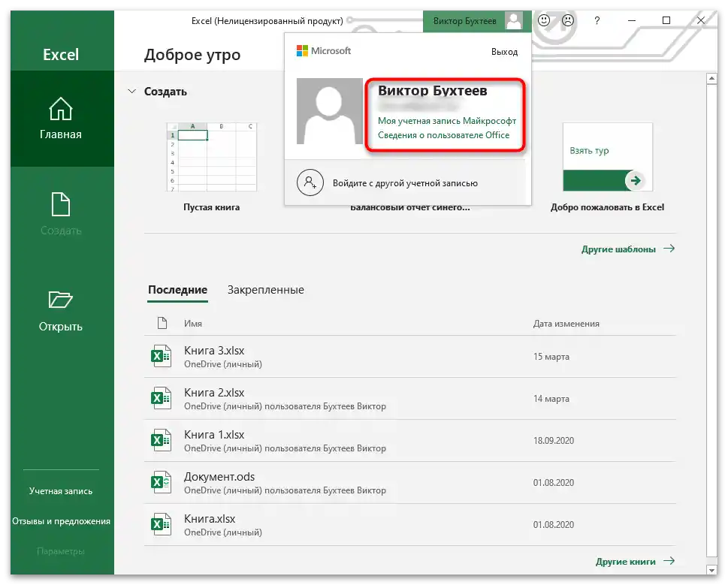Open Учетная запись in the sidebar
The width and height of the screenshot is (728, 585).
click(61, 491)
